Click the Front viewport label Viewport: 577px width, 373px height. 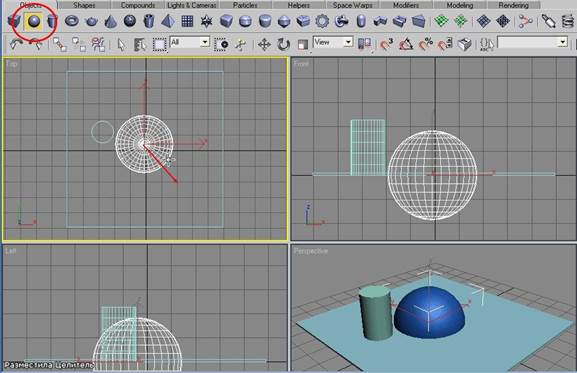(x=301, y=64)
